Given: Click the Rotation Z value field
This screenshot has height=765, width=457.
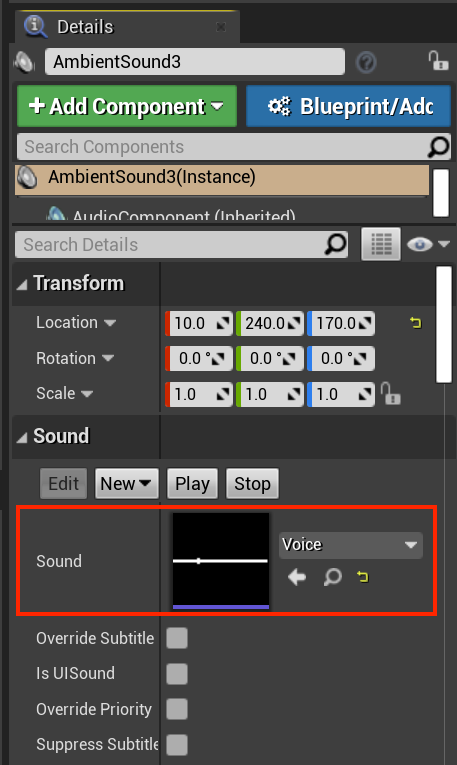Looking at the screenshot, I should (341, 359).
